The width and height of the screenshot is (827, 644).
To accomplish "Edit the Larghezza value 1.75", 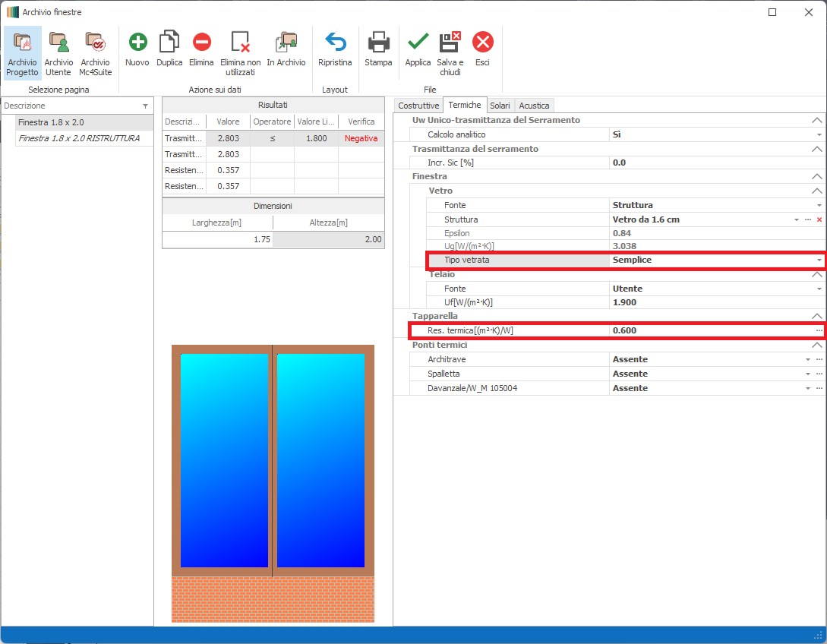I will [x=217, y=239].
